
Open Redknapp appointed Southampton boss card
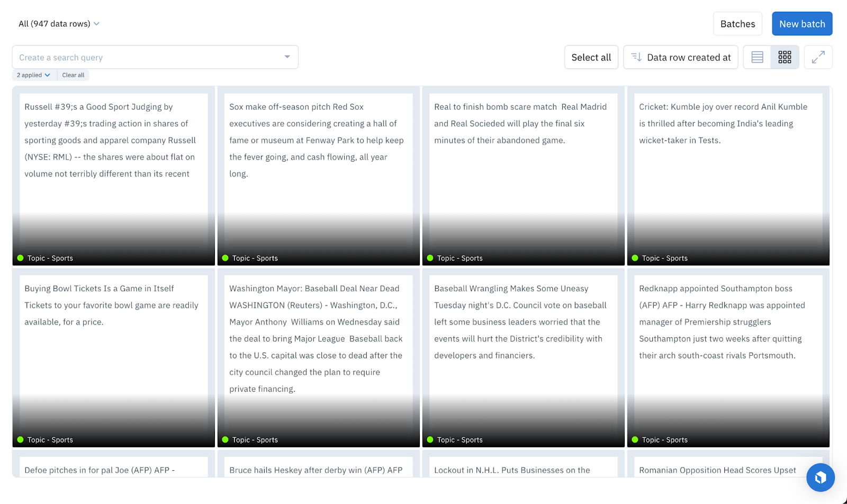(728, 357)
